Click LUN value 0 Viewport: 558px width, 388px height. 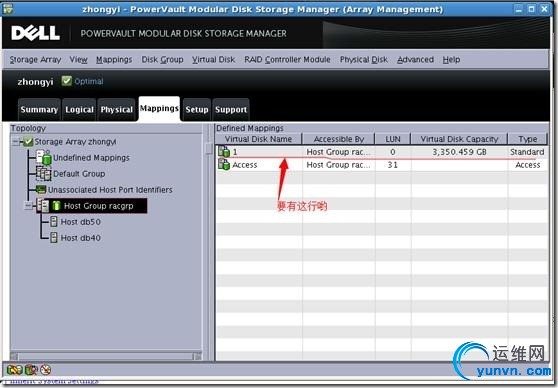(x=393, y=152)
